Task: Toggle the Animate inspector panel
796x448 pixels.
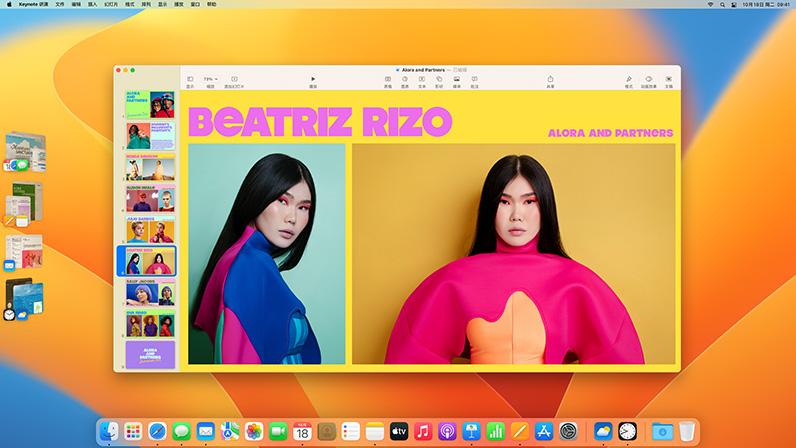Action: (x=648, y=81)
